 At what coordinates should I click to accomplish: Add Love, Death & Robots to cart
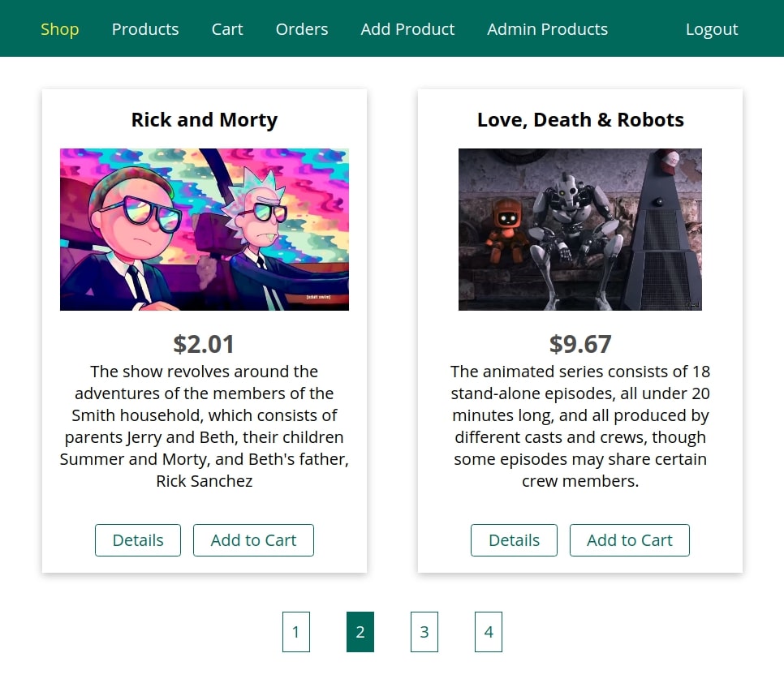(630, 540)
